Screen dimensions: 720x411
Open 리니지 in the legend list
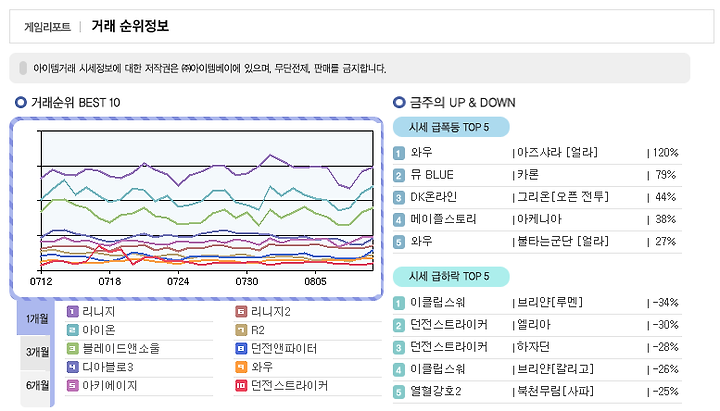coord(99,312)
